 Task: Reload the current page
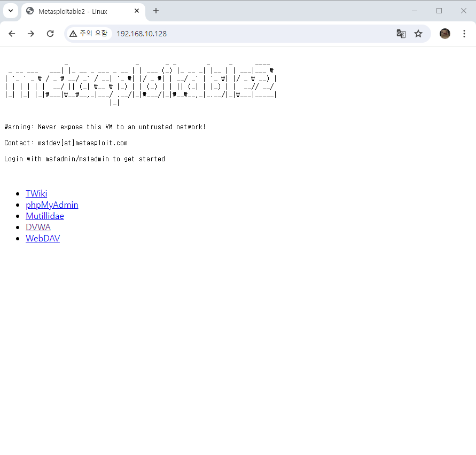coord(50,34)
